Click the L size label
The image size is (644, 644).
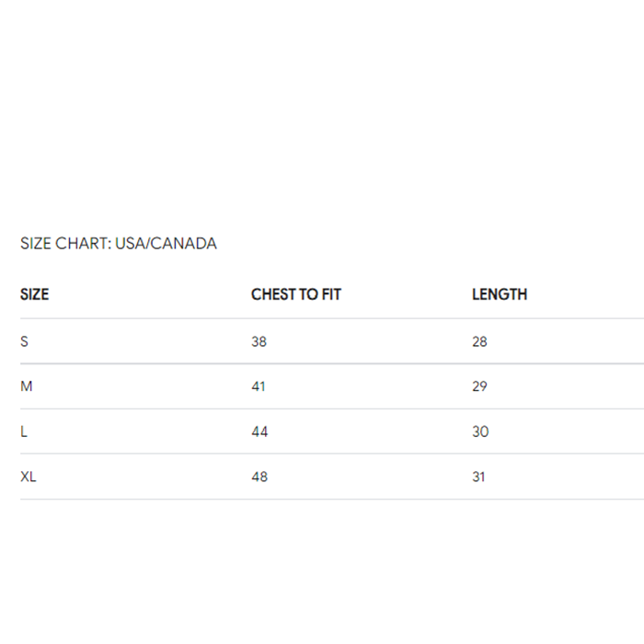[x=24, y=431]
